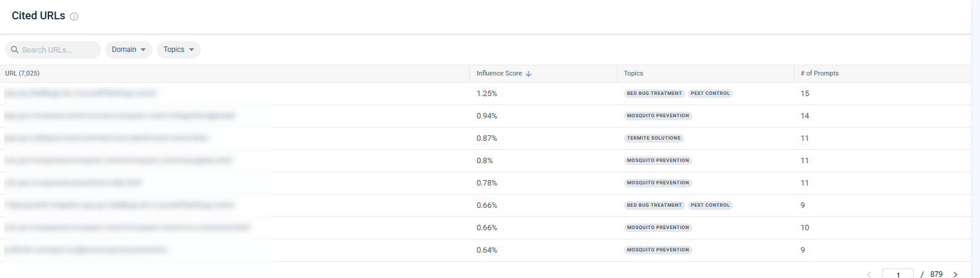Image resolution: width=980 pixels, height=278 pixels.
Task: Click Bed Bug Treatment tag in first row
Action: pyautogui.click(x=654, y=93)
